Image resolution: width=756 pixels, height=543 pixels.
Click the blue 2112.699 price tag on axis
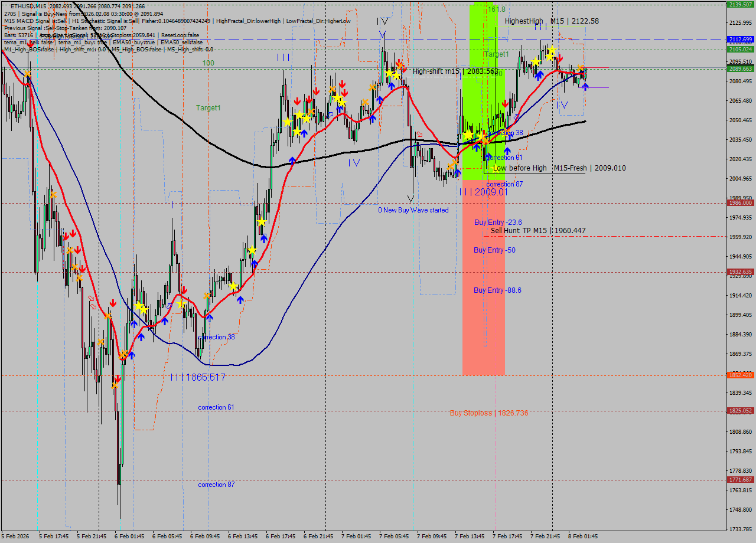(x=740, y=40)
